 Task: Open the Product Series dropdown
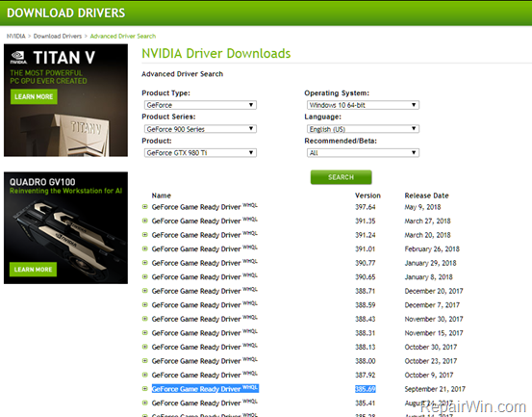coord(200,129)
